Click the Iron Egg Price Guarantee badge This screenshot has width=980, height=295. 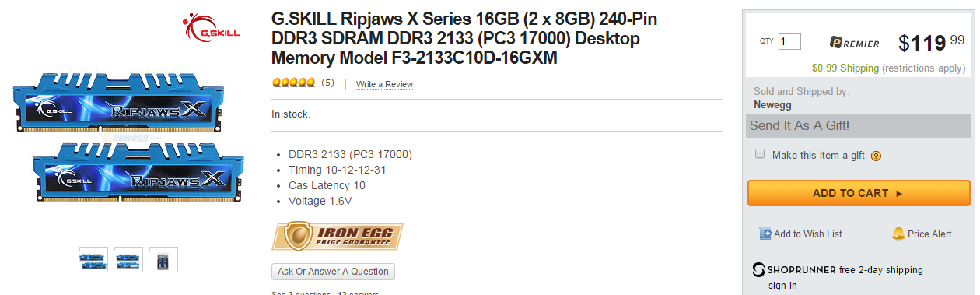(x=338, y=236)
